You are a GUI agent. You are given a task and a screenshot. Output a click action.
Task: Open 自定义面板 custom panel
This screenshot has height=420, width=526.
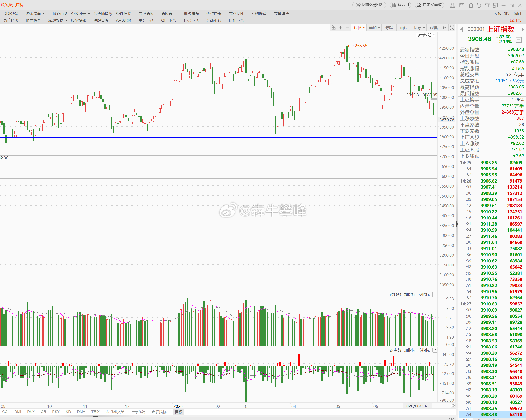pos(429,5)
